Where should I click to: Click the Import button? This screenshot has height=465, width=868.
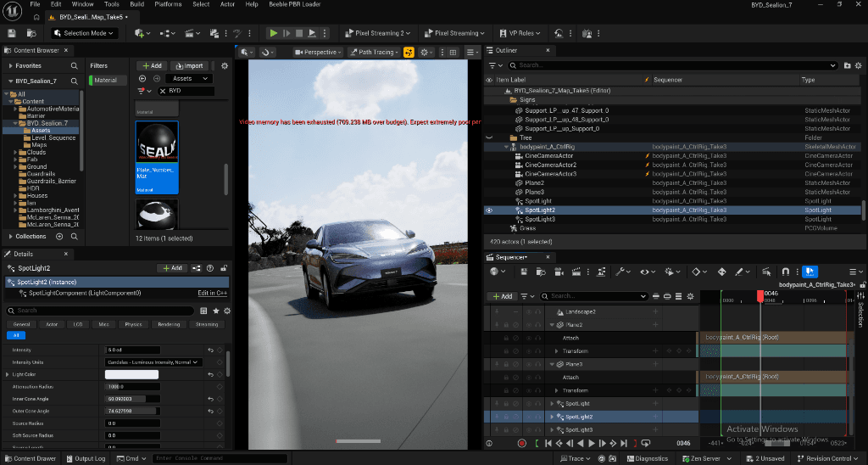click(x=189, y=66)
